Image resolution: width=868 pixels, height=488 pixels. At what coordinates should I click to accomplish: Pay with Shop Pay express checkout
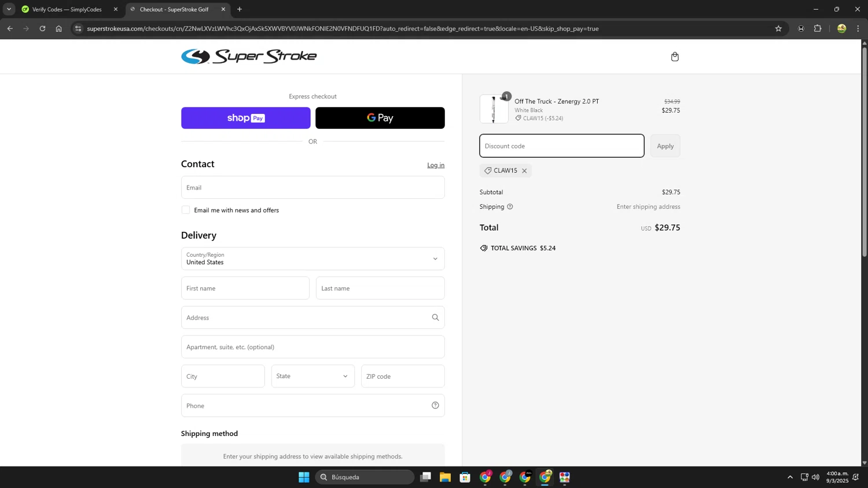click(246, 118)
